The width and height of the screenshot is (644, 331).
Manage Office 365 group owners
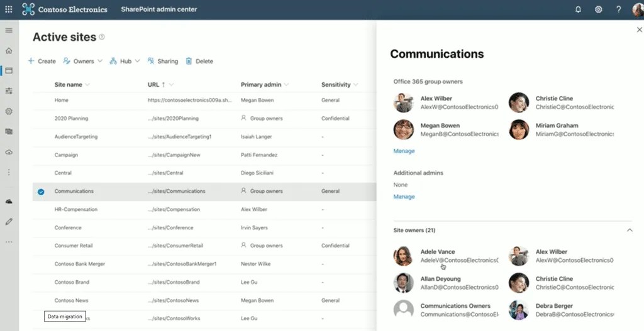pyautogui.click(x=404, y=151)
